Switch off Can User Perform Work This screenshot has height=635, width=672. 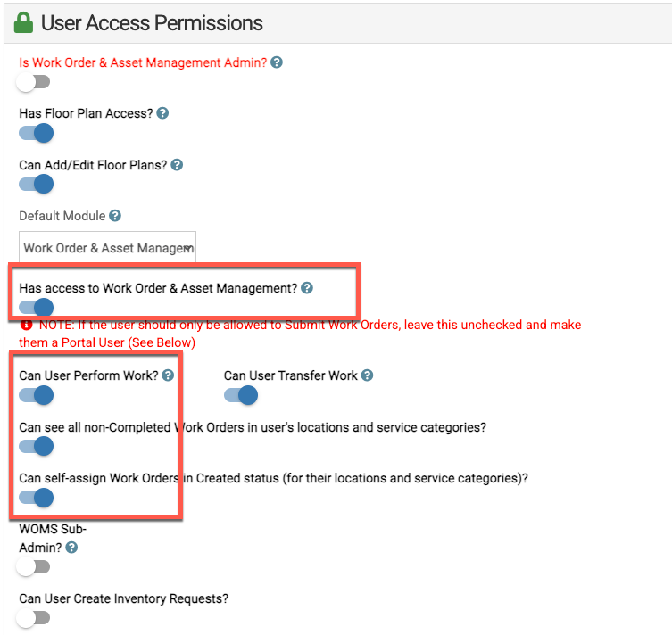(36, 395)
